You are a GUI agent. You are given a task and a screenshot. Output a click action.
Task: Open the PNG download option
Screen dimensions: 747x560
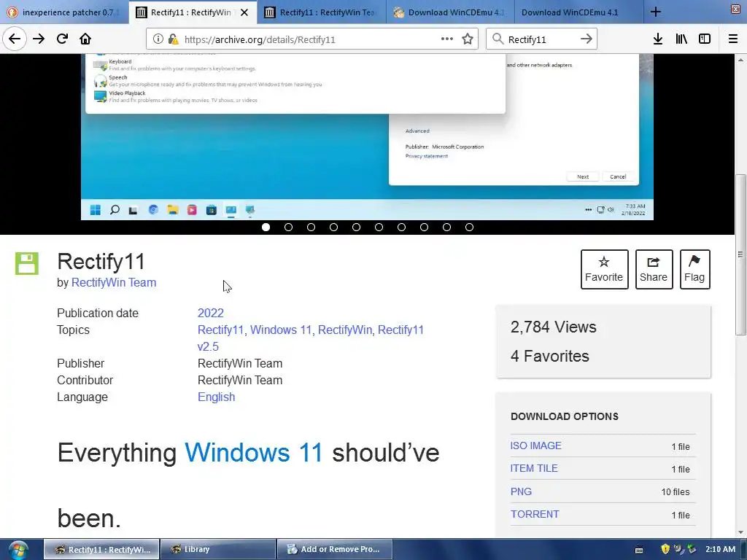[x=521, y=491]
